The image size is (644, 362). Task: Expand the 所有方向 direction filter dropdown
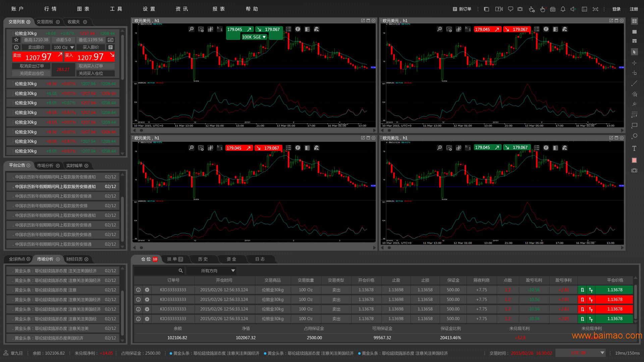click(x=212, y=270)
